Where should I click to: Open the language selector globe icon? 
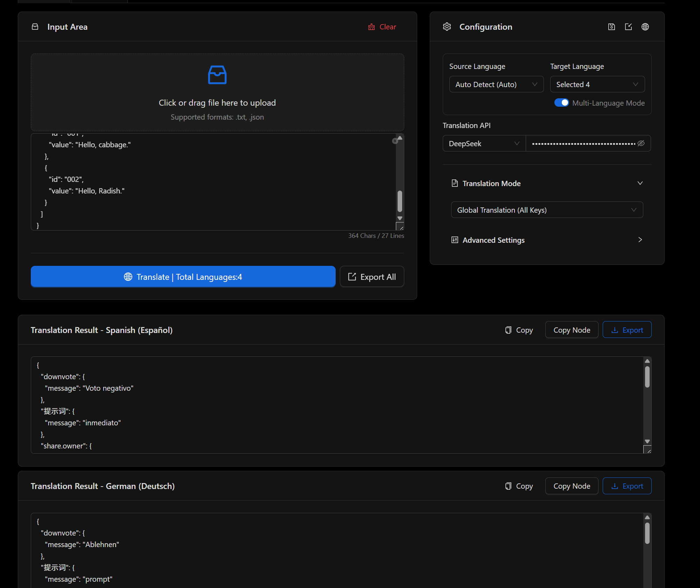point(645,27)
